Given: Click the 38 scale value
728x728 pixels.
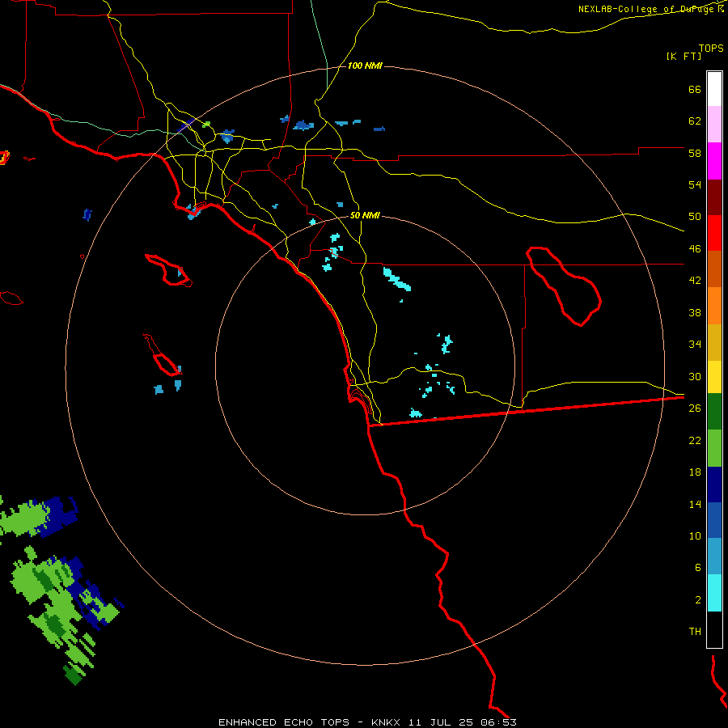Looking at the screenshot, I should 695,312.
